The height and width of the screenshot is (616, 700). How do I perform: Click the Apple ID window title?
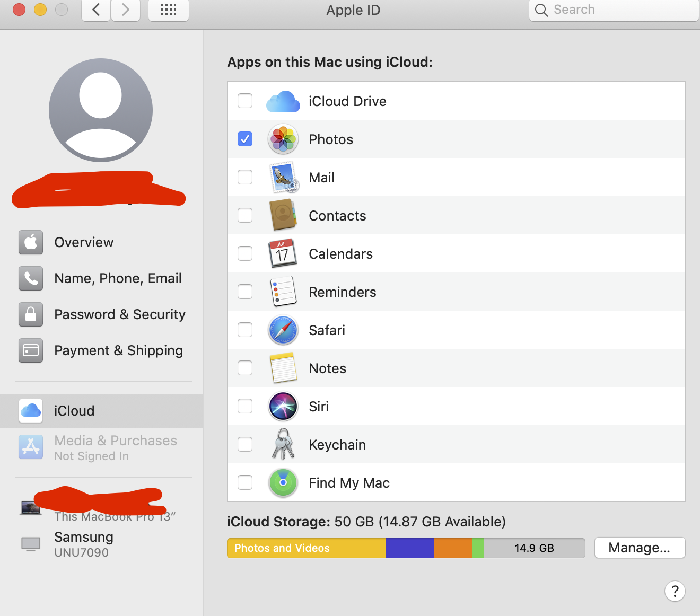tap(353, 10)
